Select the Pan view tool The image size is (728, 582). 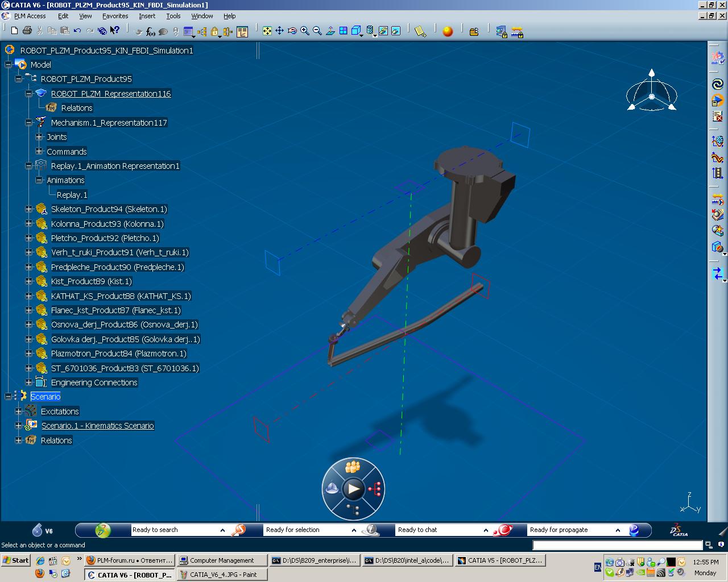[280, 31]
